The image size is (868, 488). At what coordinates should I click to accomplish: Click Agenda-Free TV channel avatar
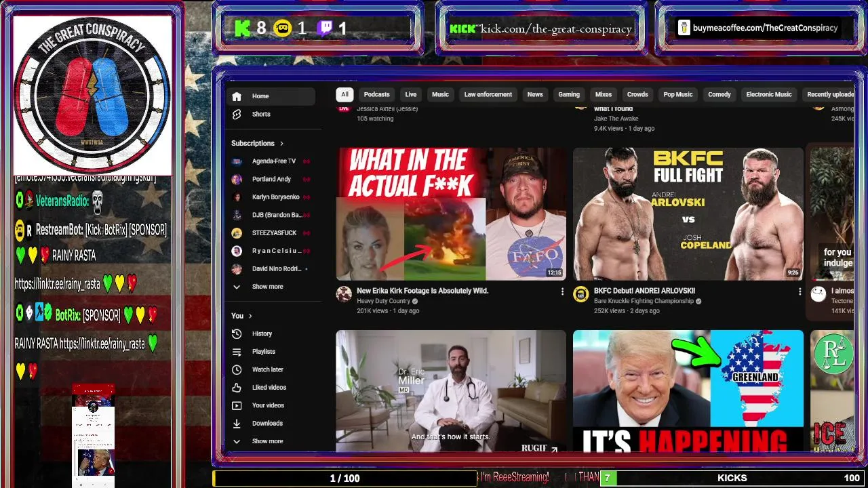click(237, 161)
